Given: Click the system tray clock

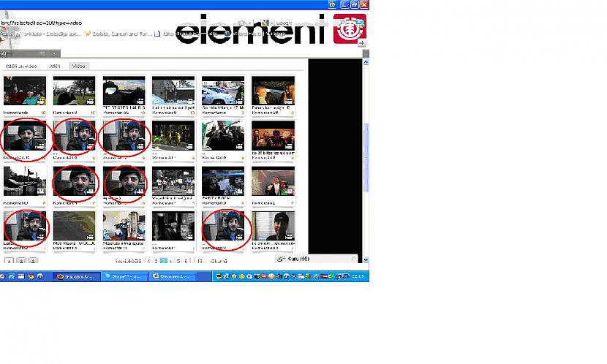Looking at the screenshot, I should pyautogui.click(x=358, y=276).
